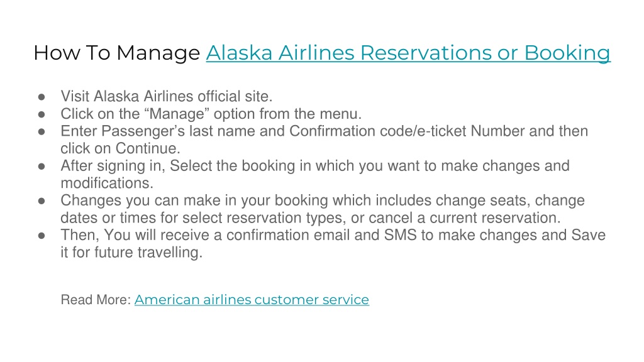Select the bullet before "Visit Alaska Airlines official site"
This screenshot has width=644, height=362.
click(x=42, y=97)
